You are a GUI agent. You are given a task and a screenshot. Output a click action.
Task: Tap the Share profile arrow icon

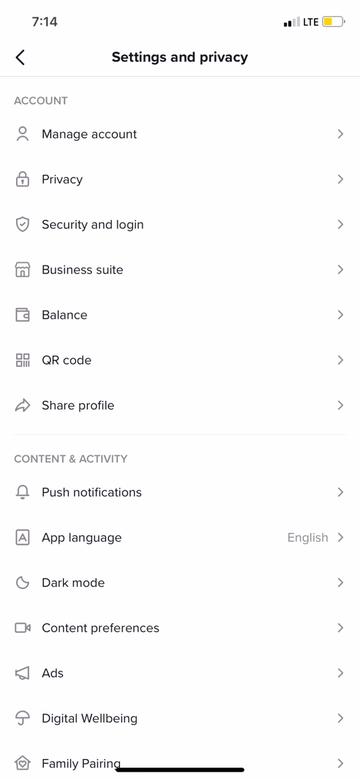22,405
